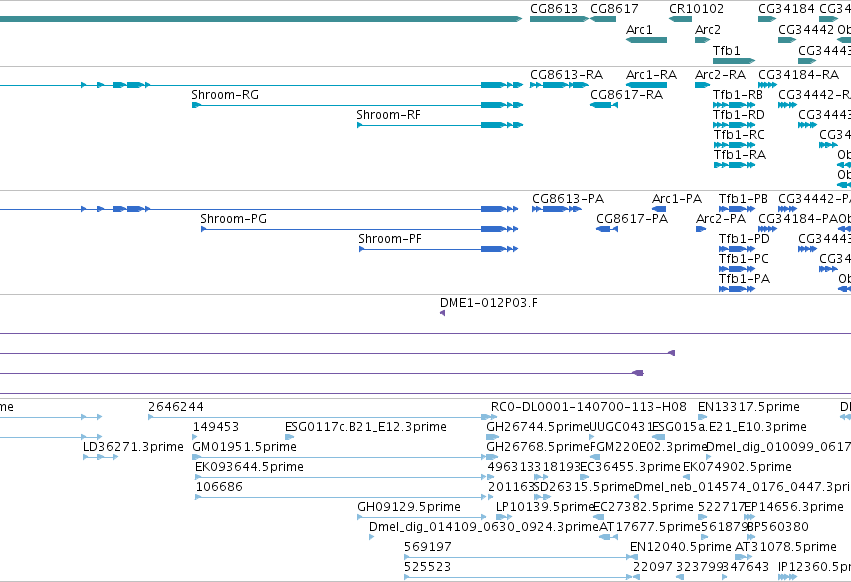Image resolution: width=851 pixels, height=582 pixels.
Task: Click the CG34184-RA transcript label
Action: [x=798, y=74]
